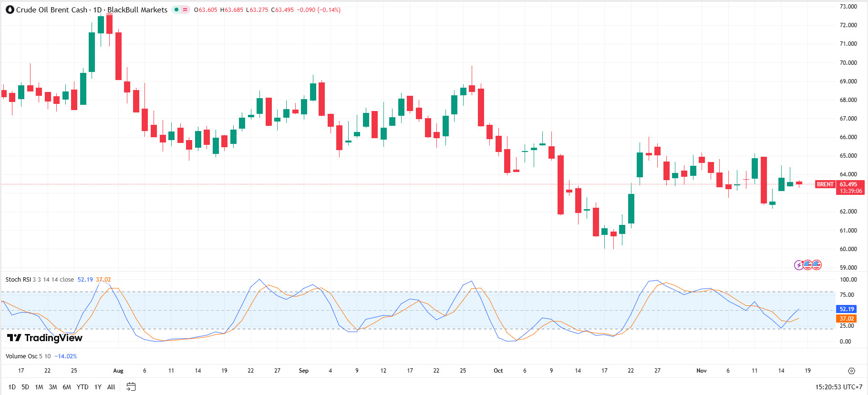This screenshot has height=395, width=868.
Task: Choose the 3M time range
Action: (x=53, y=387)
